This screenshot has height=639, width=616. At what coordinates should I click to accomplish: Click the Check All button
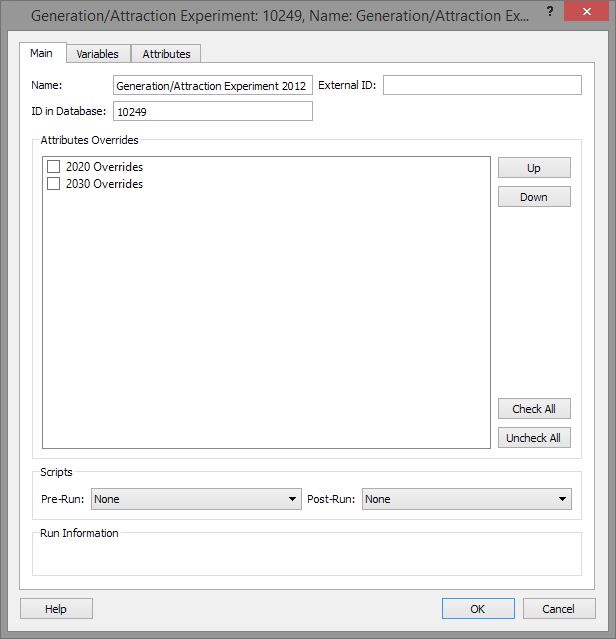534,409
